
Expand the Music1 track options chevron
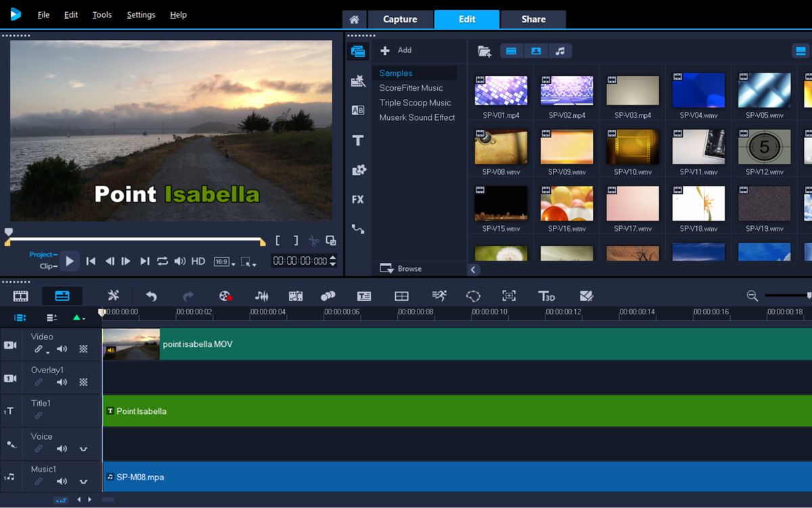tap(83, 482)
